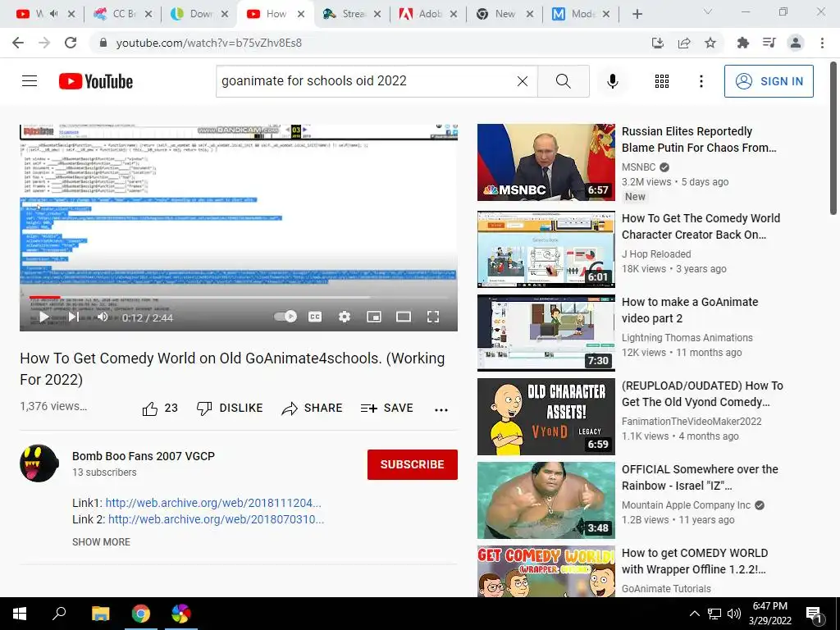Open media controls icon in Chrome toolbar
The width and height of the screenshot is (840, 630).
[x=769, y=43]
